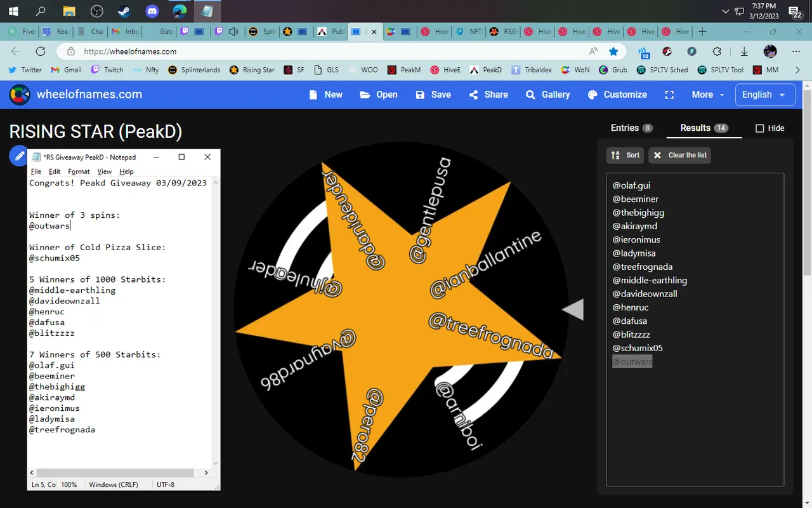Open the browser extensions menu

click(x=717, y=51)
